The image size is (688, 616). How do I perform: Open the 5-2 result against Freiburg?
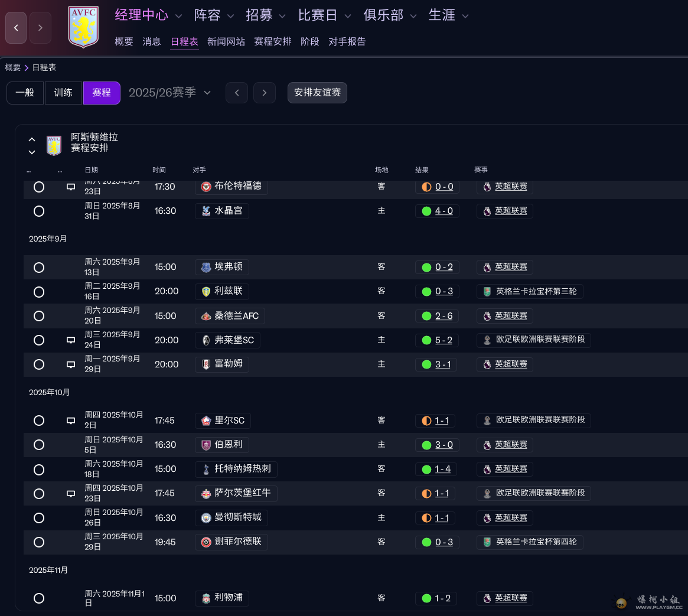pos(444,340)
